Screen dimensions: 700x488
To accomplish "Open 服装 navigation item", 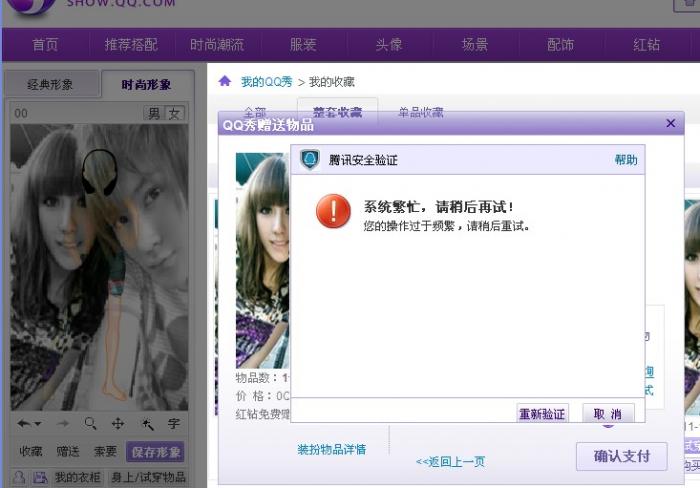I will (303, 45).
